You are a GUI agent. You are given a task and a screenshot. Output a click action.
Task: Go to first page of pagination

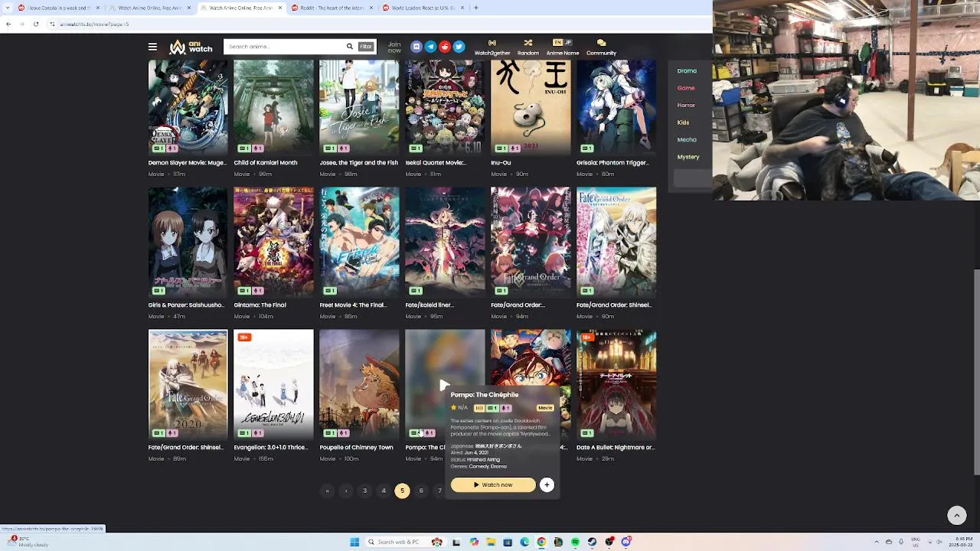pyautogui.click(x=327, y=491)
